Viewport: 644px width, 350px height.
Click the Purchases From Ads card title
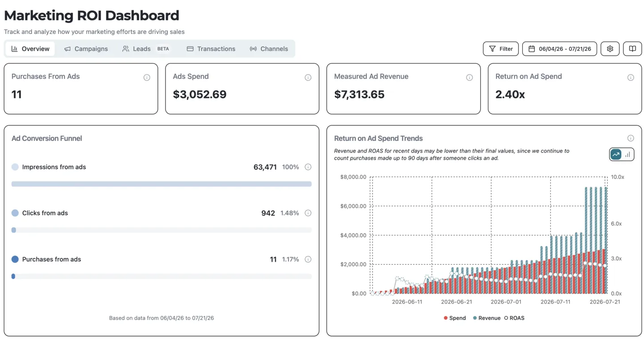(x=46, y=77)
